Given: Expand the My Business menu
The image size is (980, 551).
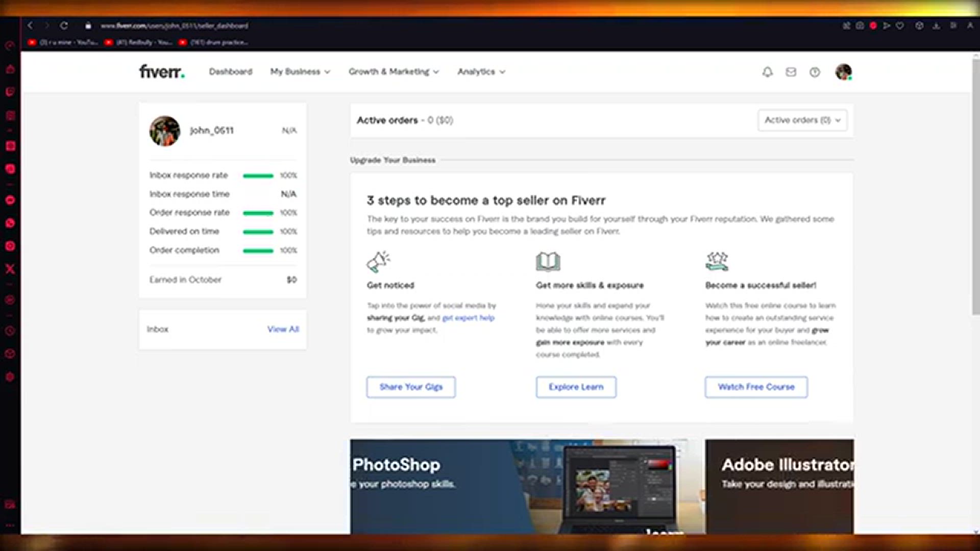Looking at the screenshot, I should click(300, 72).
